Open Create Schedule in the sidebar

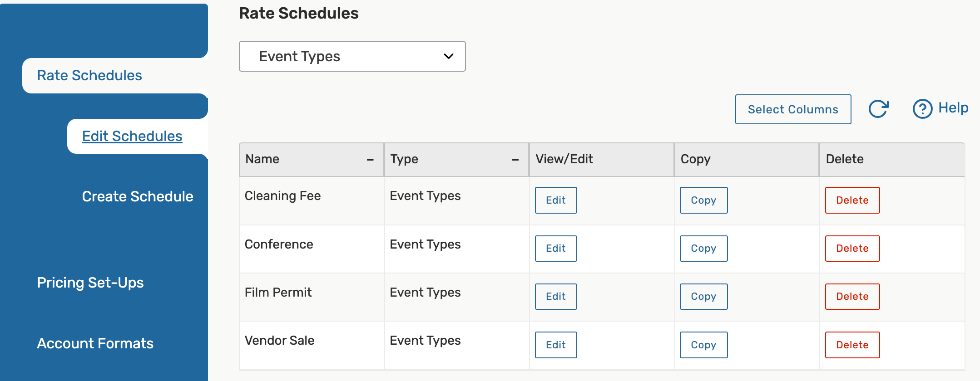[138, 196]
